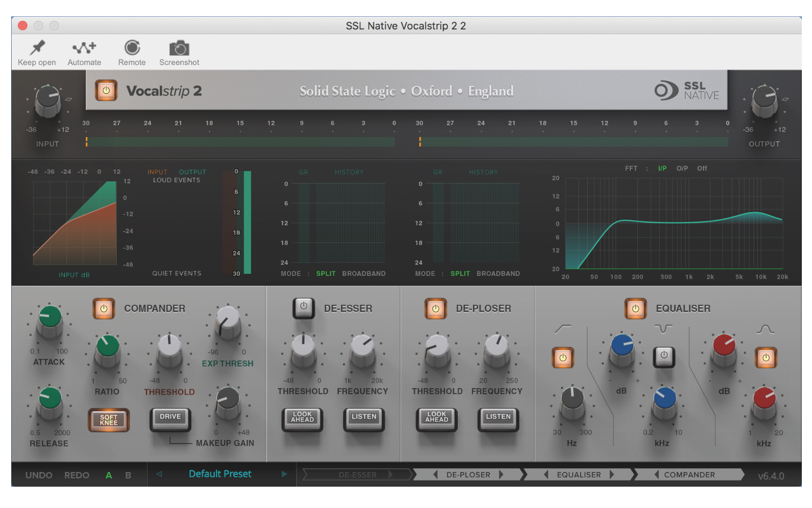Click De-Ploser Look Ahead button
Image resolution: width=812 pixels, height=508 pixels.
coord(436,419)
